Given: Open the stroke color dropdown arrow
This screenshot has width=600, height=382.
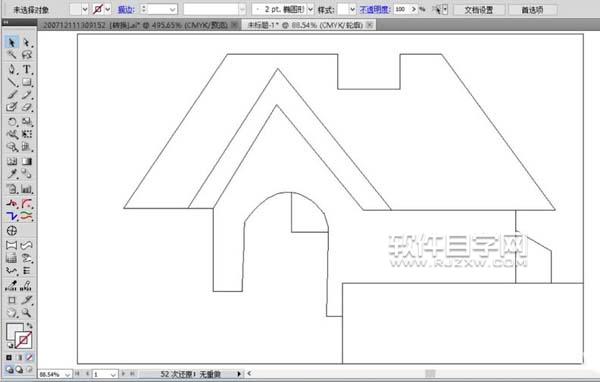Looking at the screenshot, I should 108,9.
